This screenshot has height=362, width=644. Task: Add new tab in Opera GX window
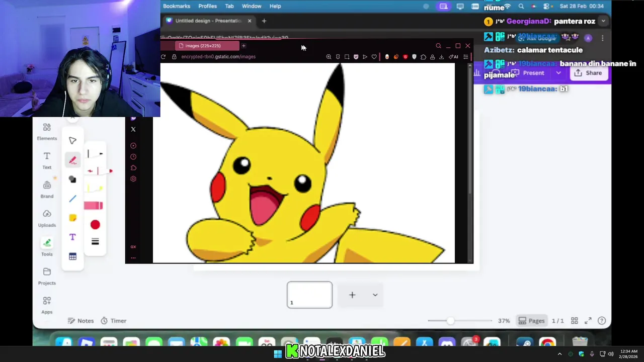[x=244, y=46]
